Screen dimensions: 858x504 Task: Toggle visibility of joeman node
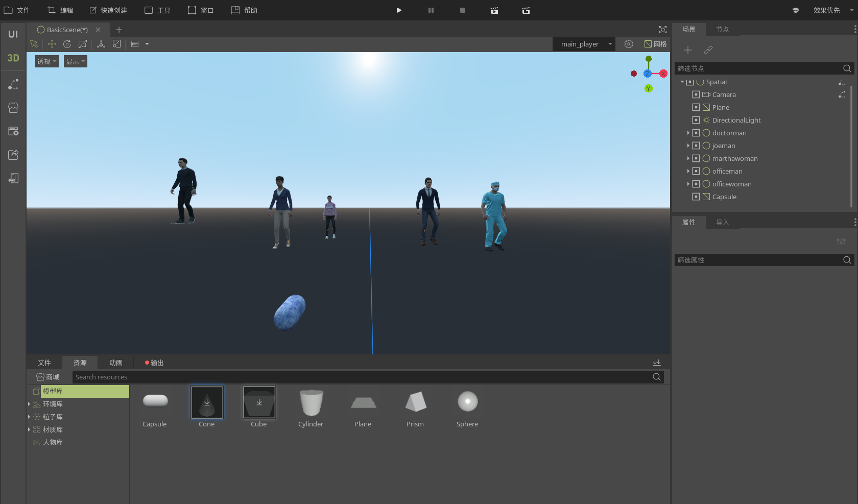[x=696, y=146]
